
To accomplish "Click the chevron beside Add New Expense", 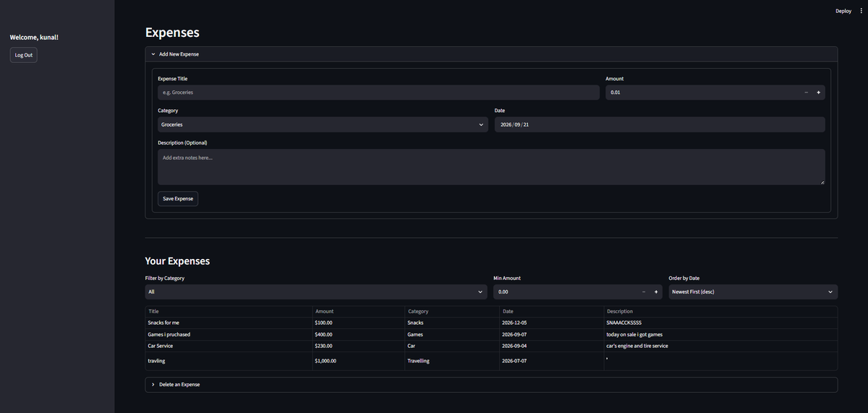I will [x=153, y=54].
